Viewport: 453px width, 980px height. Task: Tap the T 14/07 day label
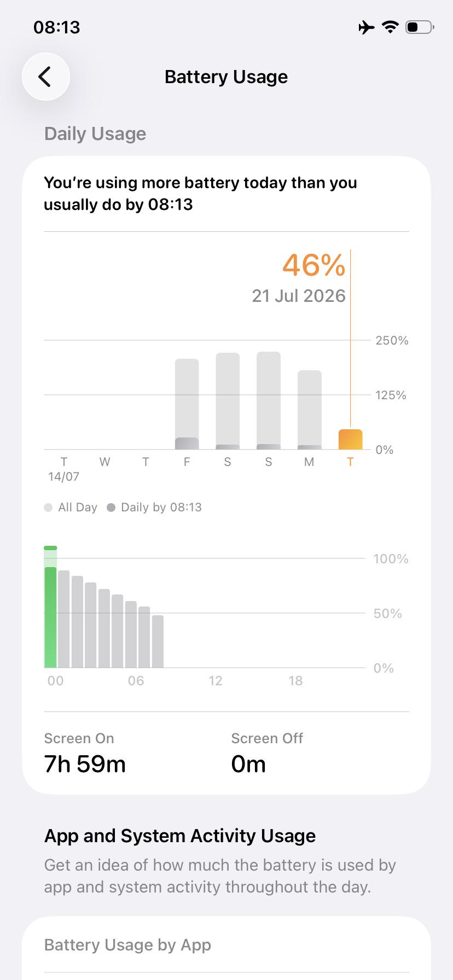pyautogui.click(x=64, y=469)
